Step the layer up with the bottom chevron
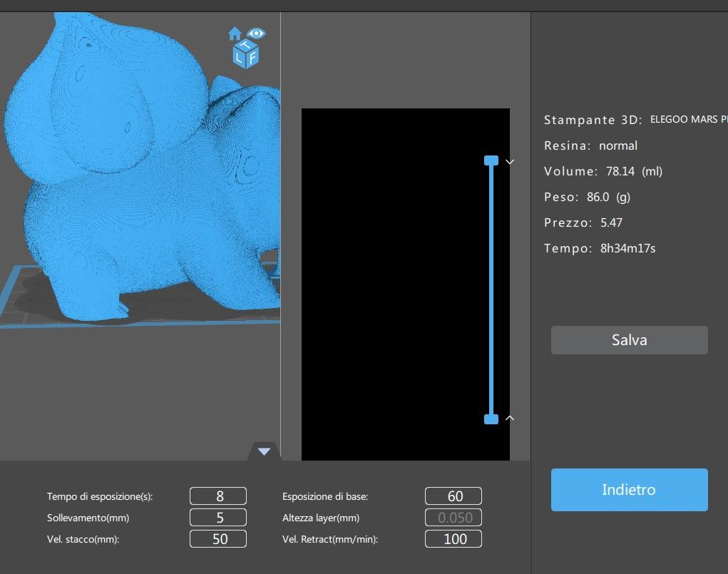 tap(510, 418)
